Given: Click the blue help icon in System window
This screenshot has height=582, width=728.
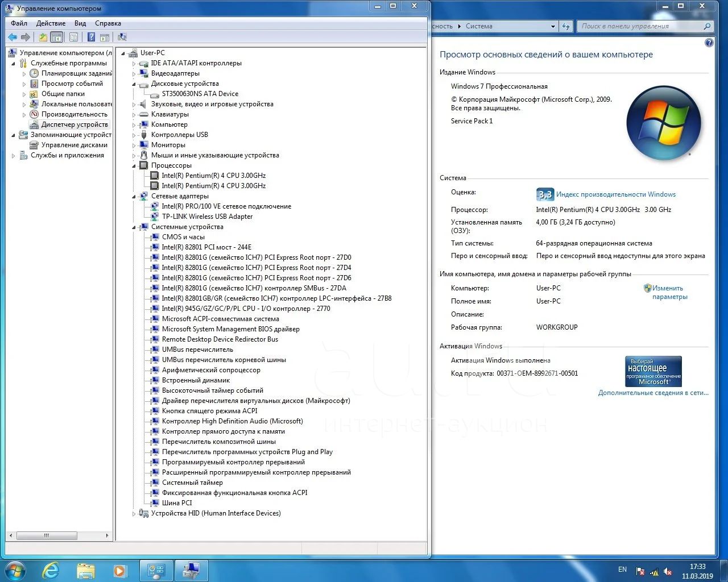Looking at the screenshot, I should pyautogui.click(x=709, y=43).
